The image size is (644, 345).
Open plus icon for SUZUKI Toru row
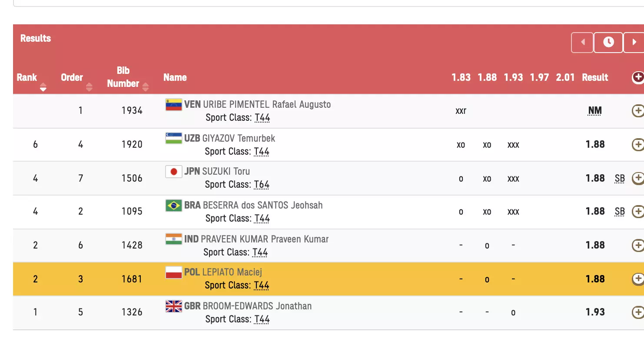pyautogui.click(x=637, y=178)
